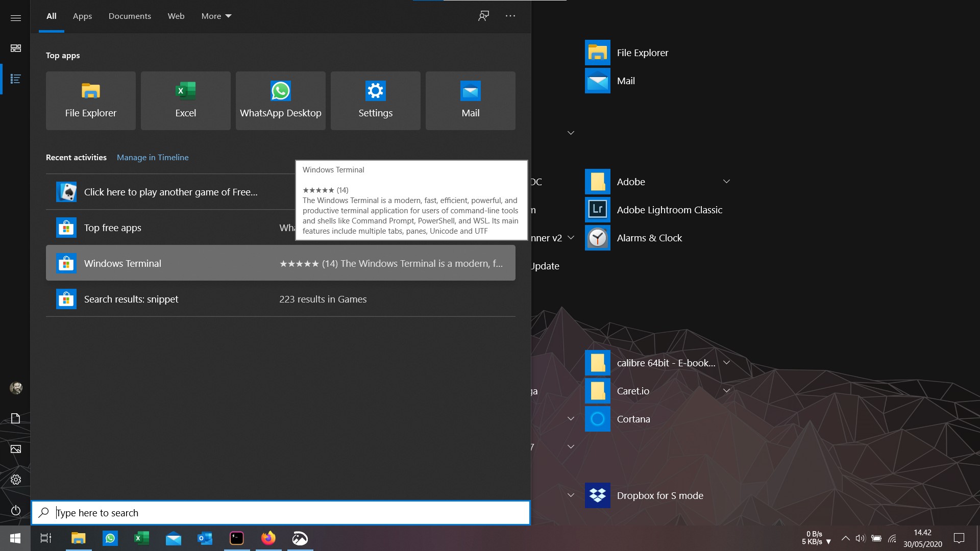The height and width of the screenshot is (551, 980).
Task: Select the all apps list icon
Action: (x=16, y=79)
